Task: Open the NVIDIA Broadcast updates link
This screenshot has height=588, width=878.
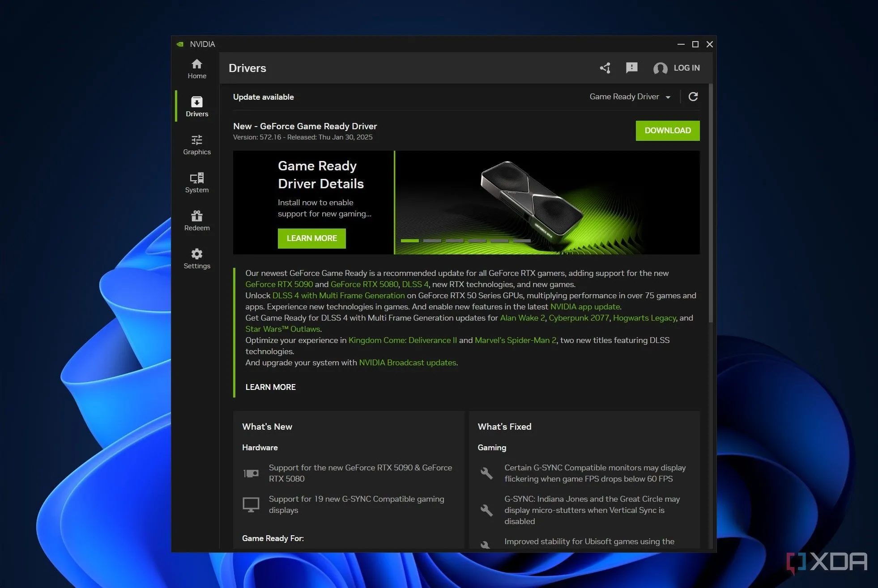Action: coord(407,363)
